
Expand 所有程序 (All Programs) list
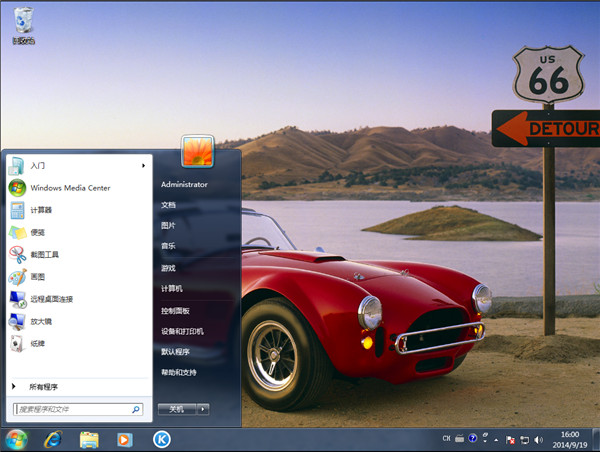click(43, 386)
